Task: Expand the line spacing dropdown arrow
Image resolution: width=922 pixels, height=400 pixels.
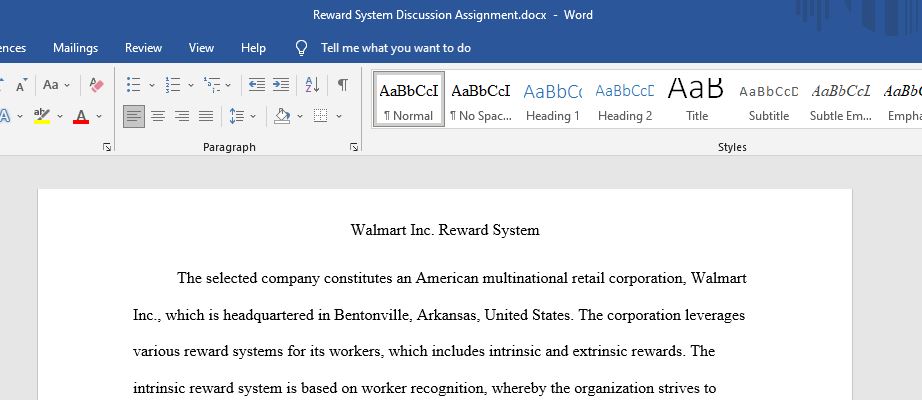Action: pos(253,116)
